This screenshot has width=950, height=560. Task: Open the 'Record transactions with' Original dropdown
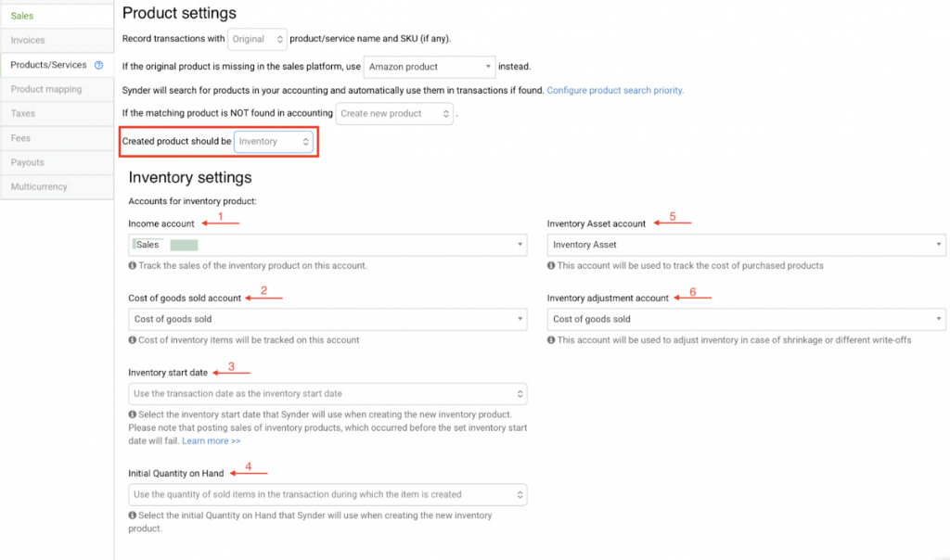click(257, 39)
